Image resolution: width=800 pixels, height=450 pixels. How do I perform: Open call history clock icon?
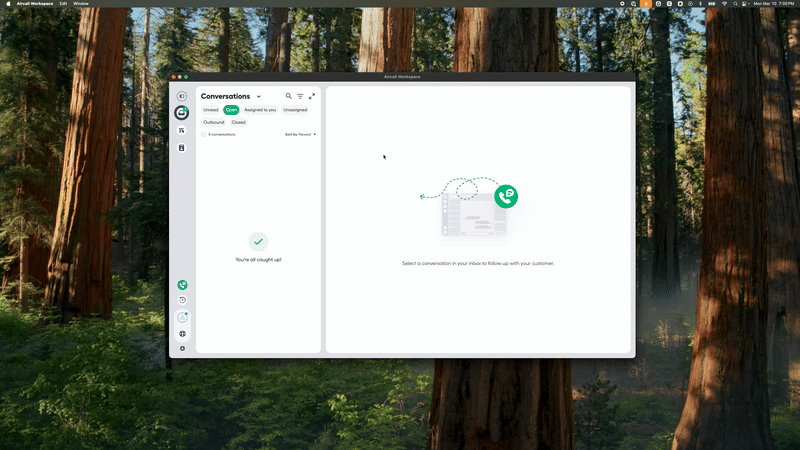pos(182,300)
